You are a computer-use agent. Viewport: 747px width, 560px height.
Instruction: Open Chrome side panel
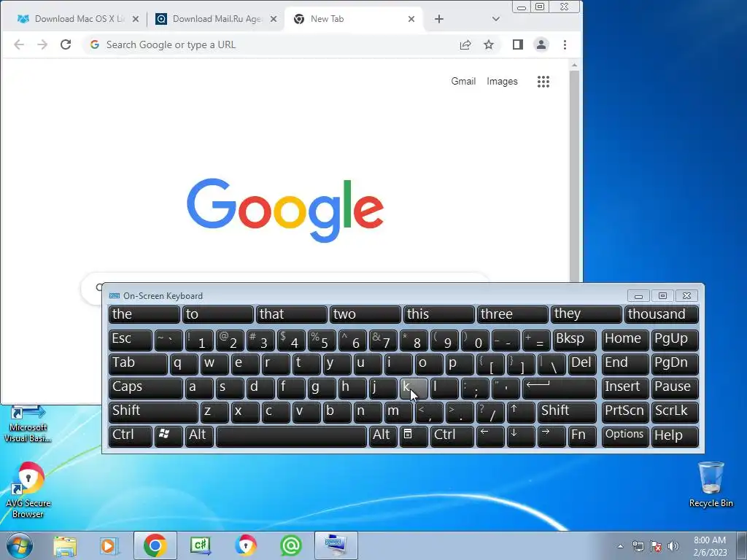[x=518, y=44]
